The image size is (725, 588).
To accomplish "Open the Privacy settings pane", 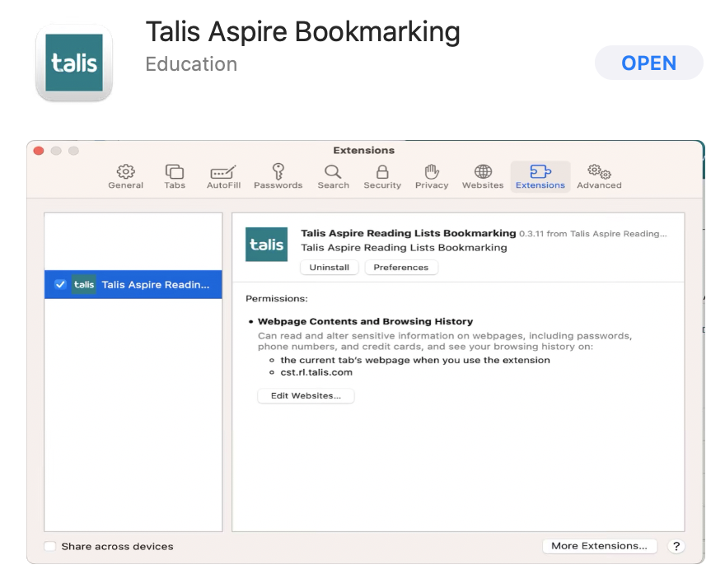I will point(432,173).
